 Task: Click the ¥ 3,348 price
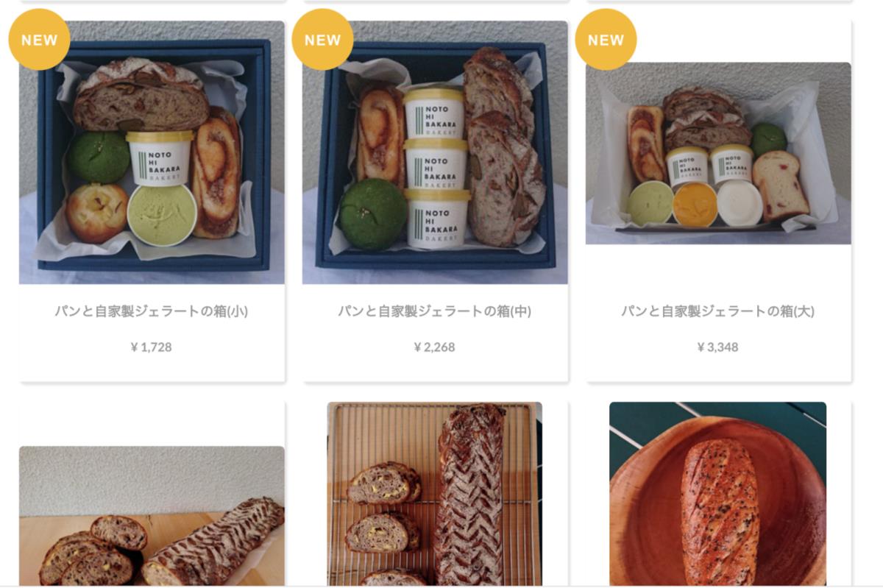pyautogui.click(x=718, y=347)
